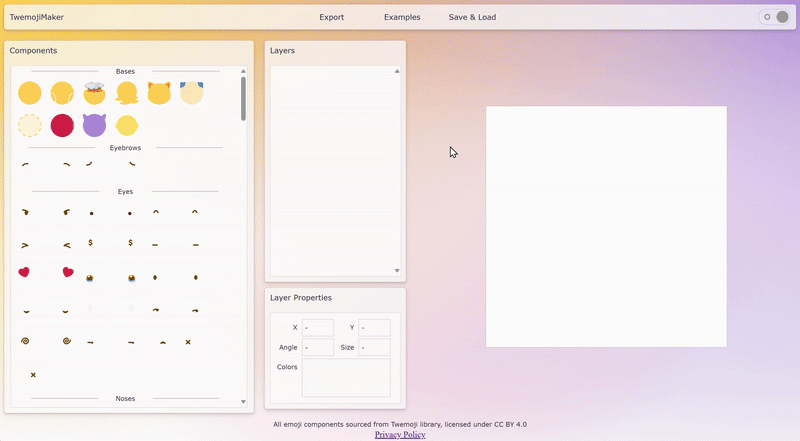
Task: Click the Colors box in Layer Properties
Action: (345, 377)
